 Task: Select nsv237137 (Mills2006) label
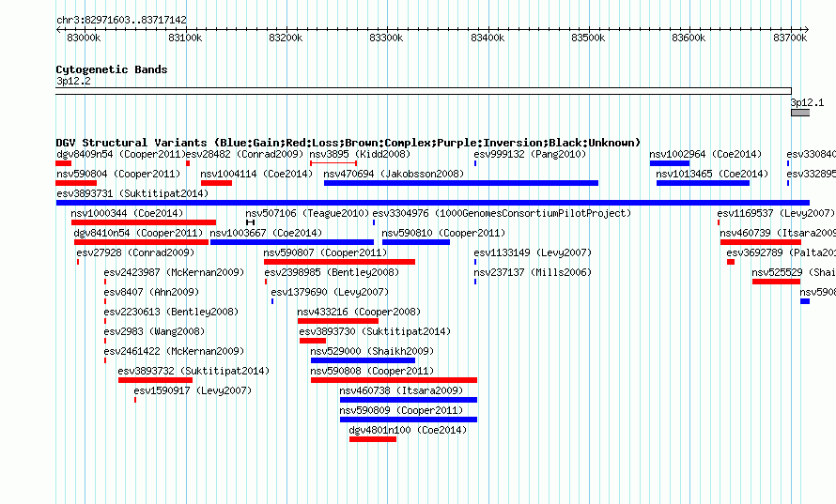point(533,273)
